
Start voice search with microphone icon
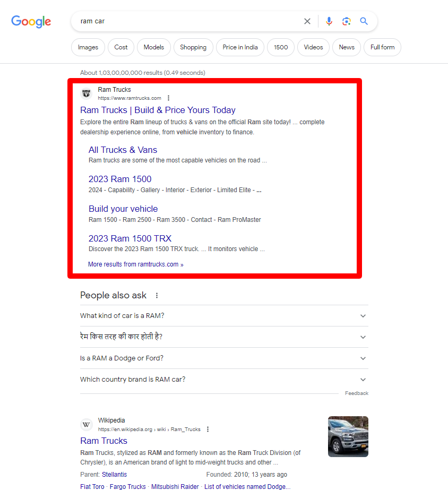(x=329, y=21)
